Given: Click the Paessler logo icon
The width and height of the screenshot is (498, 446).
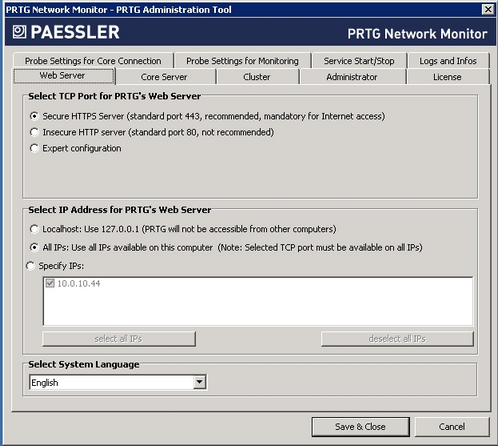Looking at the screenshot, I should coord(19,32).
